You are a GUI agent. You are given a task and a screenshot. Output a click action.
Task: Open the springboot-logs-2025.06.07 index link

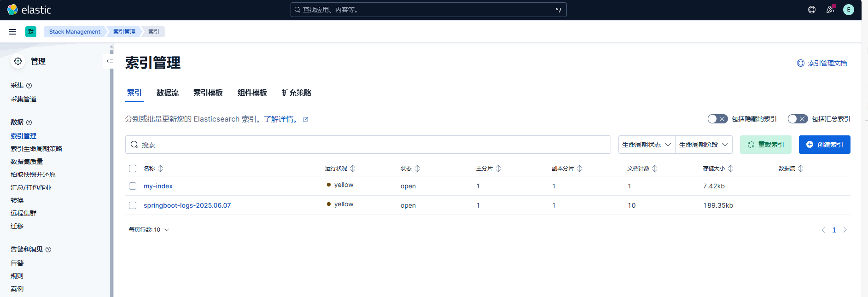pos(187,205)
